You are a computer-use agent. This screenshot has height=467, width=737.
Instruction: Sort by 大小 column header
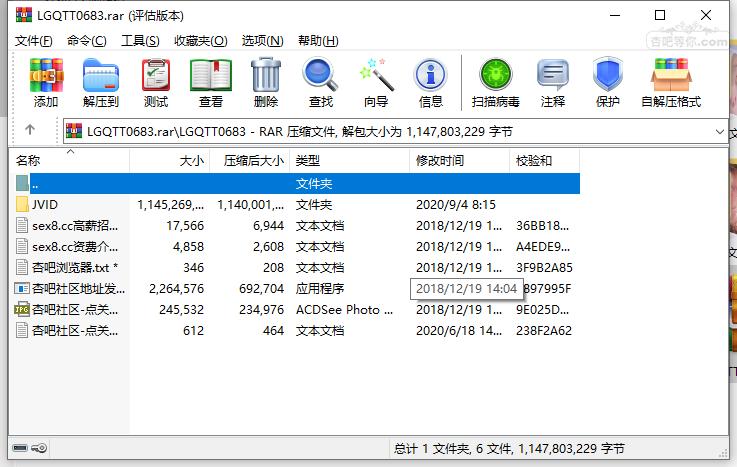tap(170, 161)
